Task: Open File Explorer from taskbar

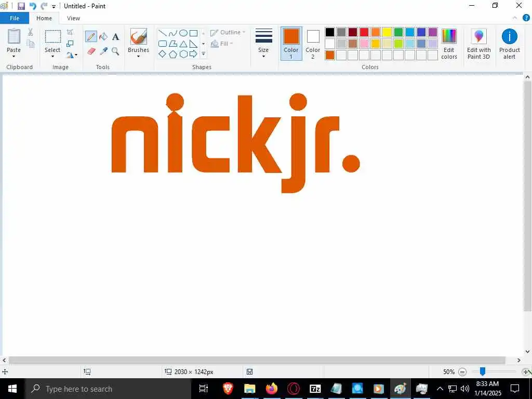Action: point(250,389)
